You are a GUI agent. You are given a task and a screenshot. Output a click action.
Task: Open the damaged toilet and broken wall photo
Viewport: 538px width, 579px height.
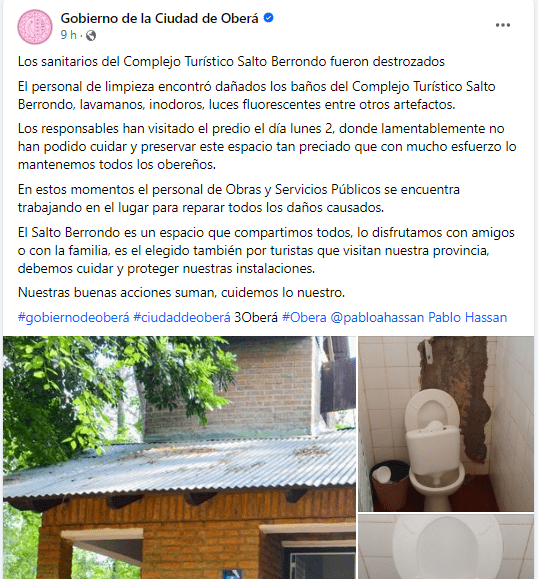446,424
